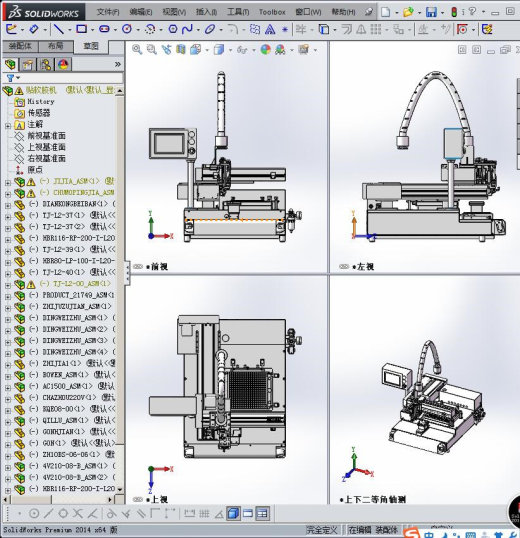Open the Edit Appearance color ball icon
Screen dimensions: 520x538
tap(265, 49)
